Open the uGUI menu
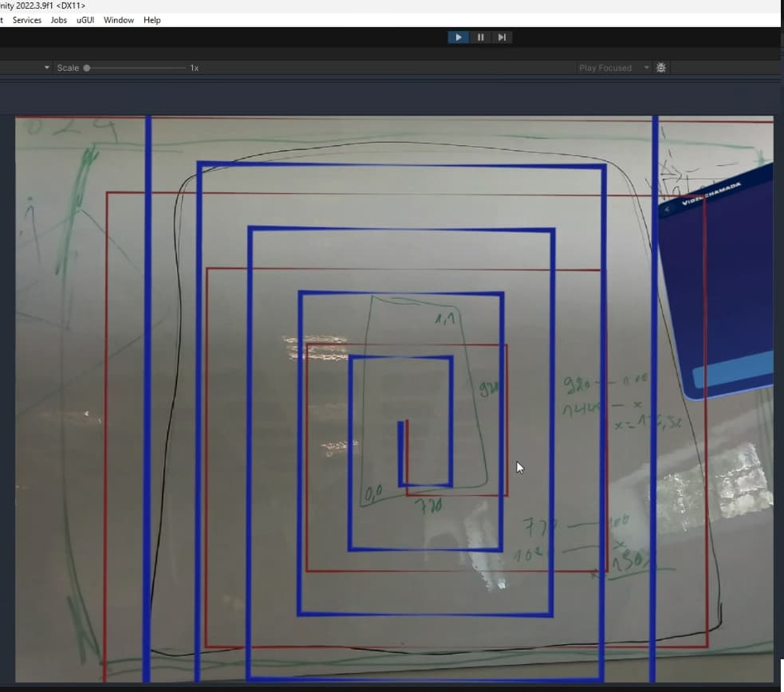This screenshot has width=784, height=692. 85,20
